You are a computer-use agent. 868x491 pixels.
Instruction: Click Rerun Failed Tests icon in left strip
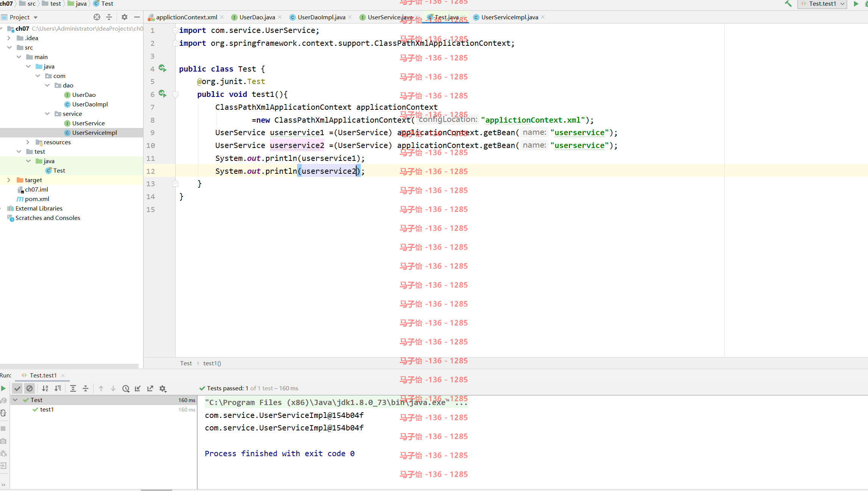tap(3, 400)
